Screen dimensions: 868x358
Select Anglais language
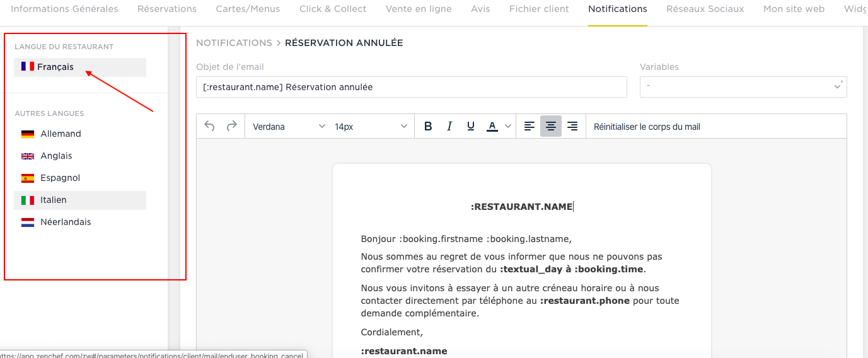80,156
